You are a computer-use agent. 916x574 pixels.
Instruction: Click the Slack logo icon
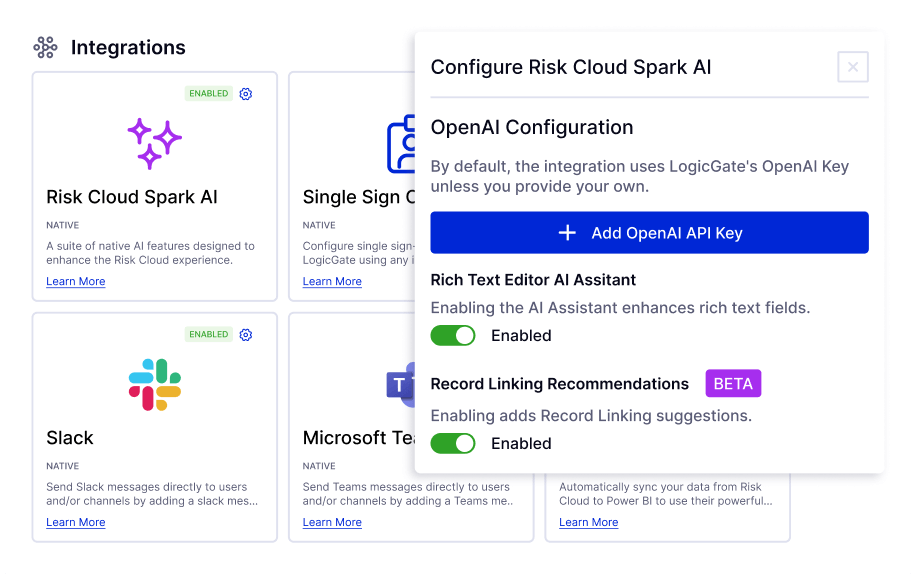[x=154, y=384]
